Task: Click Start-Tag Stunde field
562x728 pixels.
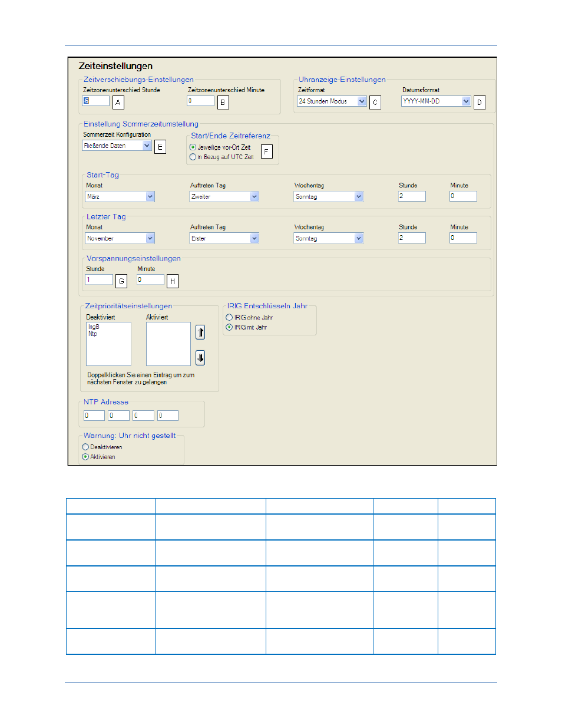Action: coord(412,196)
